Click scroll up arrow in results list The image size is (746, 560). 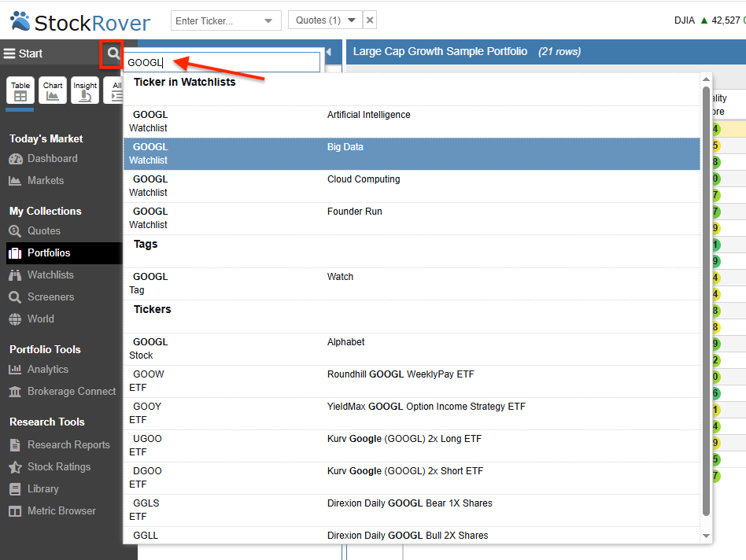[706, 79]
